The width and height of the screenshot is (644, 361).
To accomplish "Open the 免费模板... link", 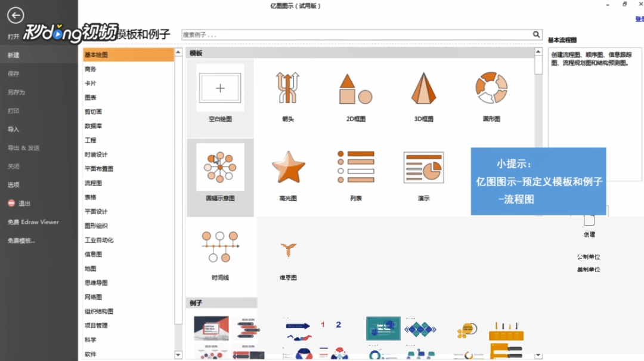I will 21,240.
